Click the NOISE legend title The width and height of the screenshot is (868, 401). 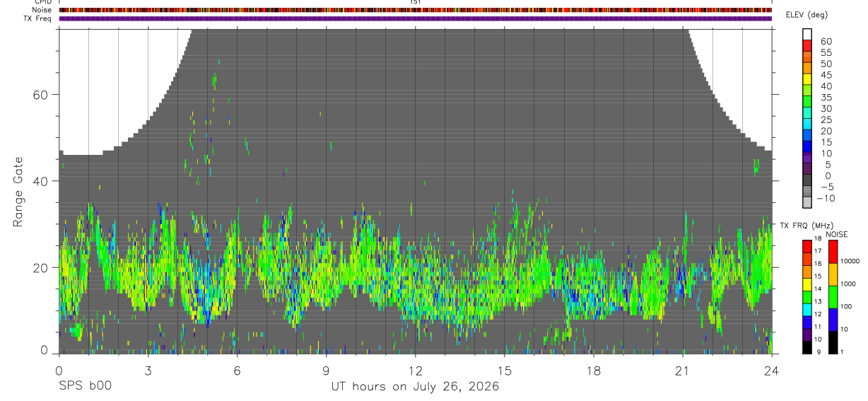(836, 234)
